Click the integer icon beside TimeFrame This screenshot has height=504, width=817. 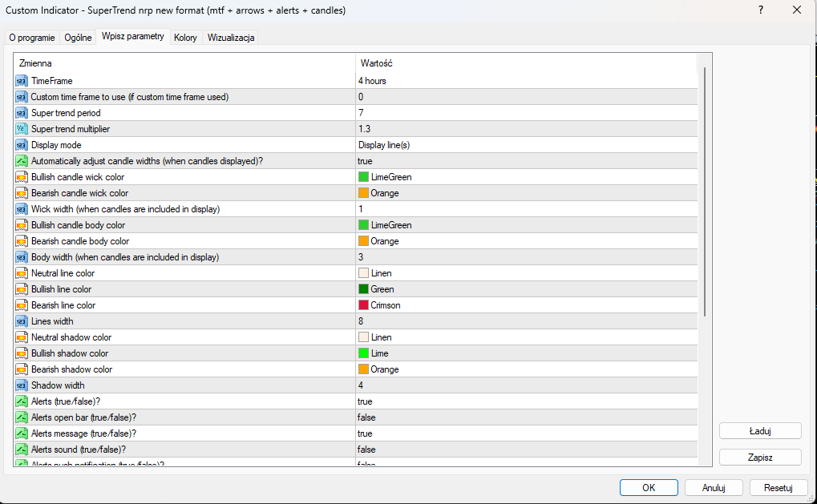coord(22,81)
